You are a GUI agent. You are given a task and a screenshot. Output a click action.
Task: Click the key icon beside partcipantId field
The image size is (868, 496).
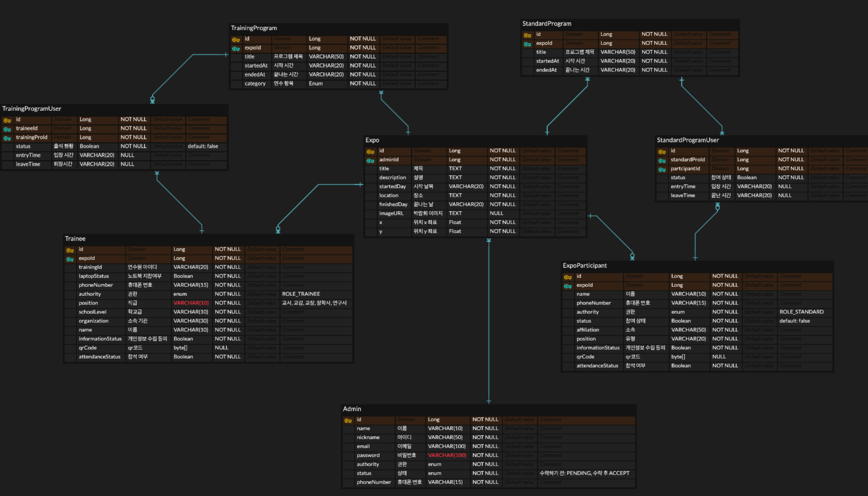point(662,170)
